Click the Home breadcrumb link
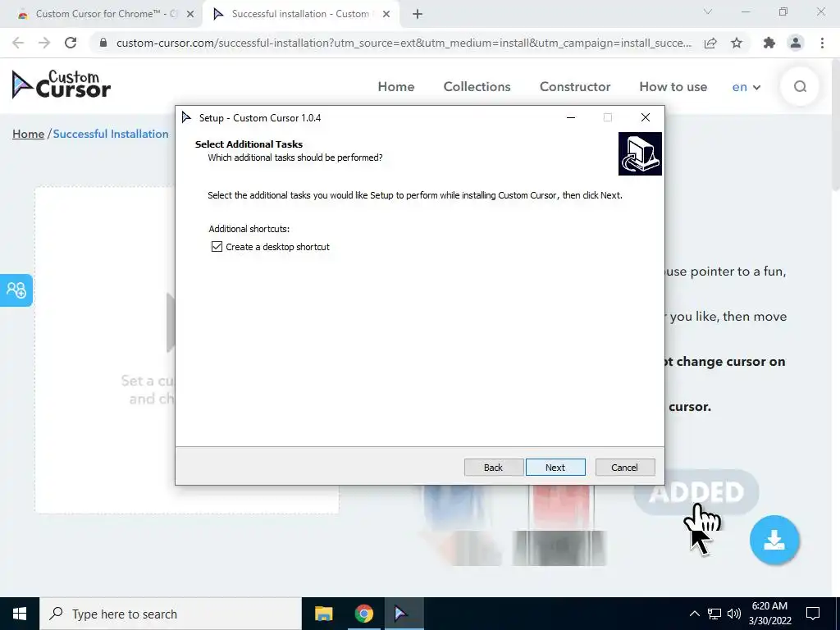Image resolution: width=840 pixels, height=630 pixels. [x=29, y=134]
